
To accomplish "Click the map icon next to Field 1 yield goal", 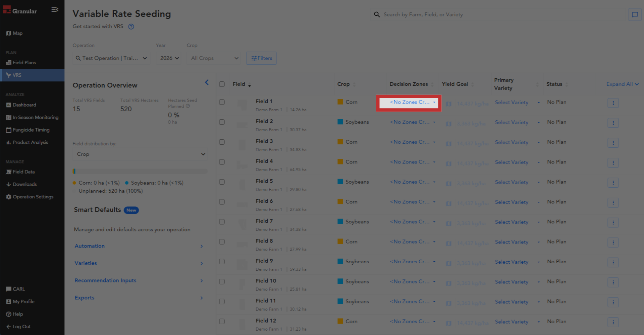I will coord(449,104).
